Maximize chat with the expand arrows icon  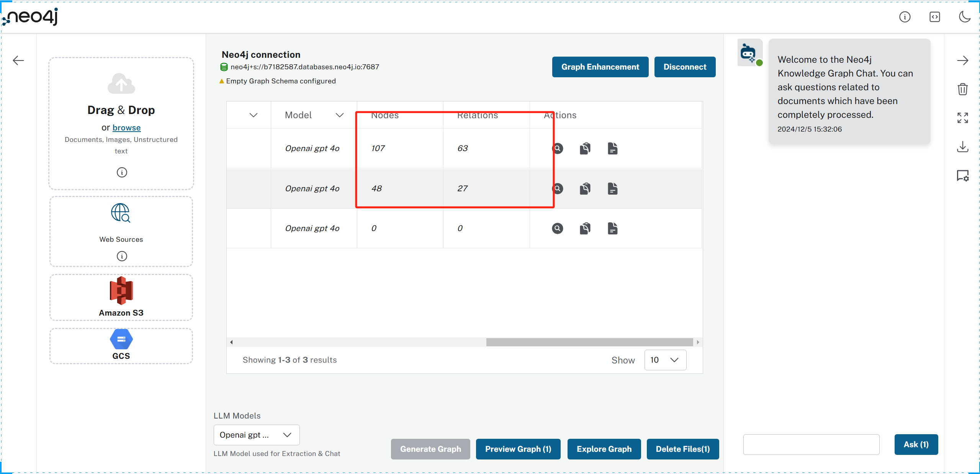[x=962, y=118]
